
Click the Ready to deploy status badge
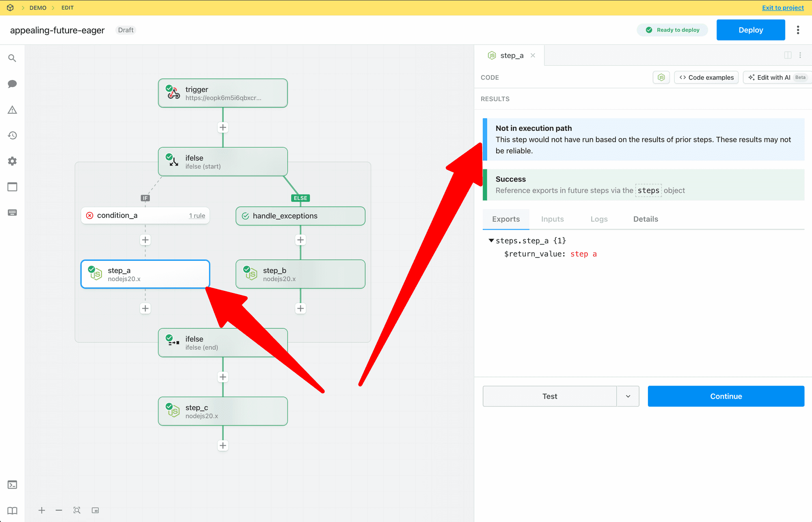[x=672, y=30]
